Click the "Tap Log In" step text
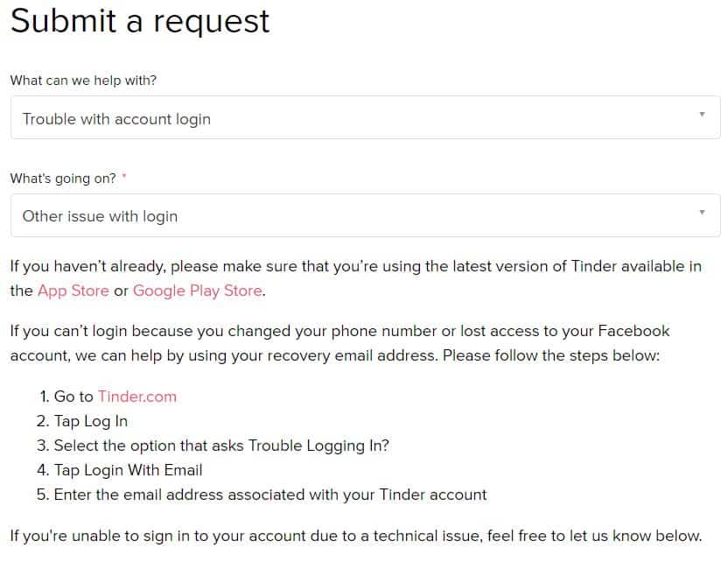Screen dimensions: 728x576 click(x=90, y=421)
